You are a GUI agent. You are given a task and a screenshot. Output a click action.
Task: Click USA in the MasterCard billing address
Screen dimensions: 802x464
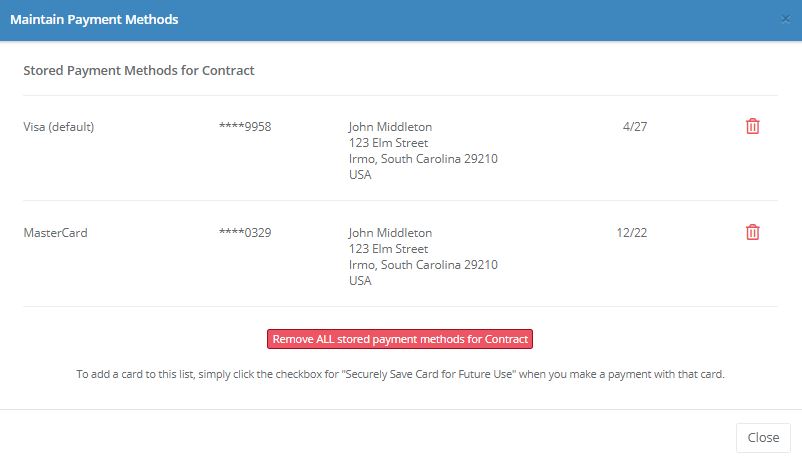(360, 281)
